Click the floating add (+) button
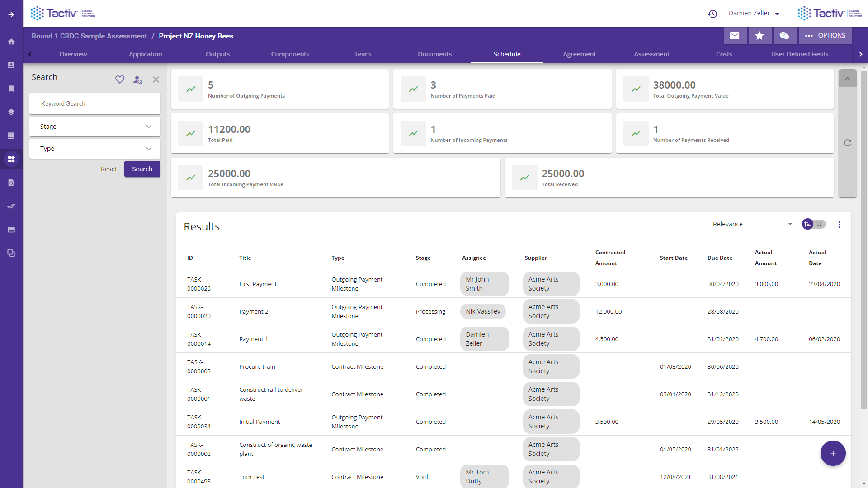Screen dimensions: 868x488 (x=832, y=454)
